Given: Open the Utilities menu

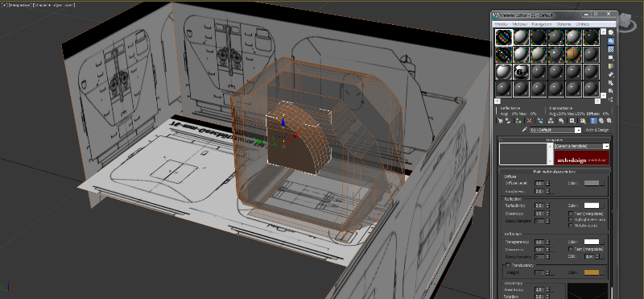Looking at the screenshot, I should coord(583,24).
